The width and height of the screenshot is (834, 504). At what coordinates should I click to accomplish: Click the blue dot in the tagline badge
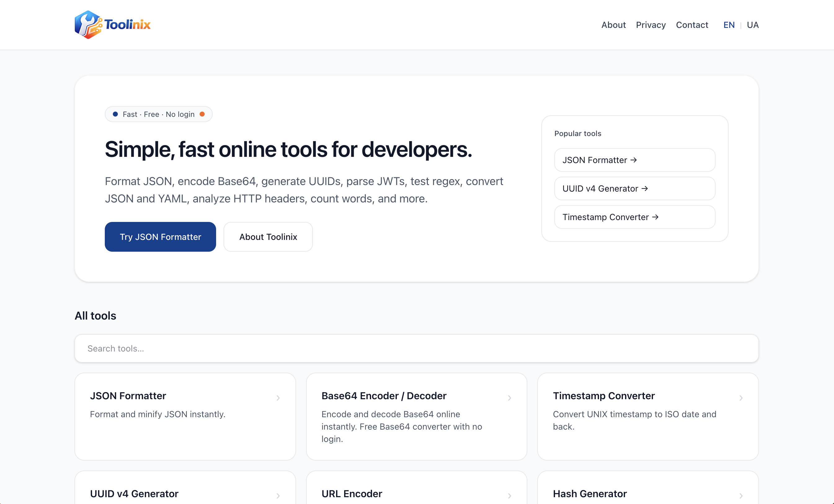coord(115,114)
